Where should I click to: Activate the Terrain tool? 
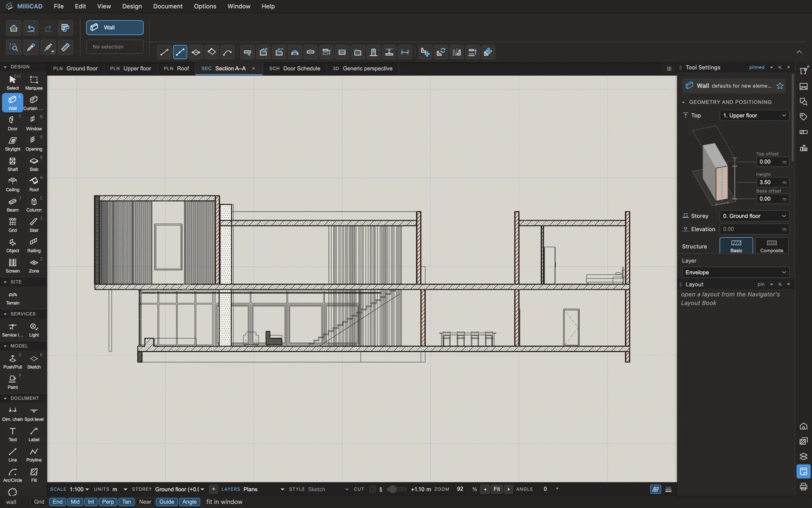pos(13,297)
